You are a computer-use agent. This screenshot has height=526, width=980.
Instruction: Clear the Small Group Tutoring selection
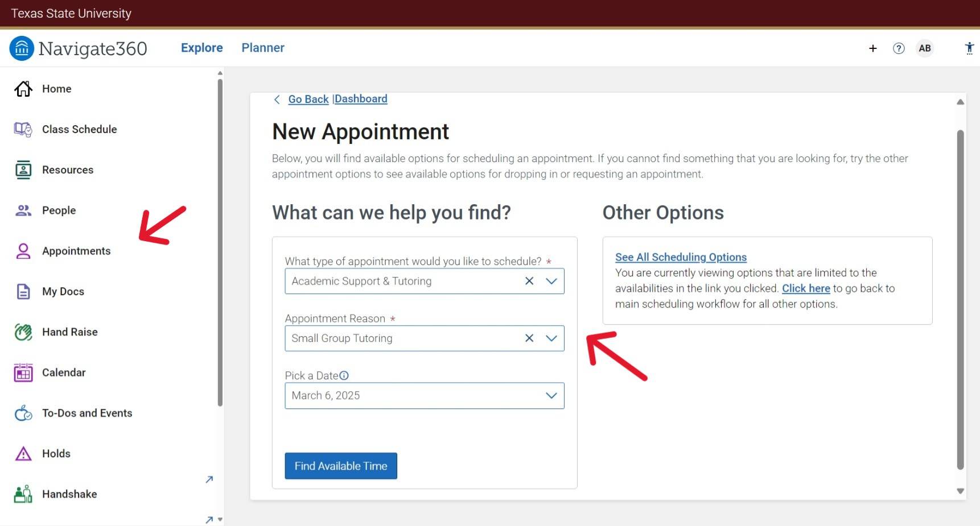tap(529, 338)
